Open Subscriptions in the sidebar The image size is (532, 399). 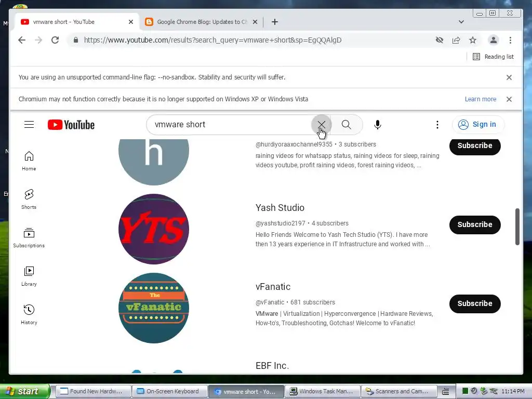29,238
